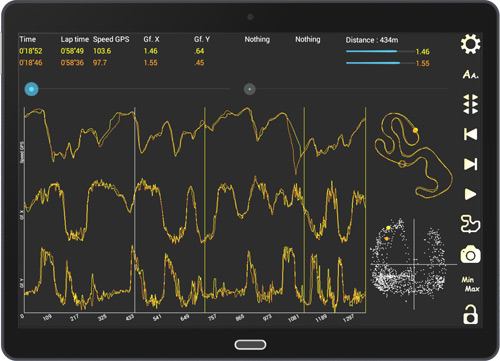Viewport: 500px width, 361px height.
Task: Click the Gf. X column header
Action: 151,39
